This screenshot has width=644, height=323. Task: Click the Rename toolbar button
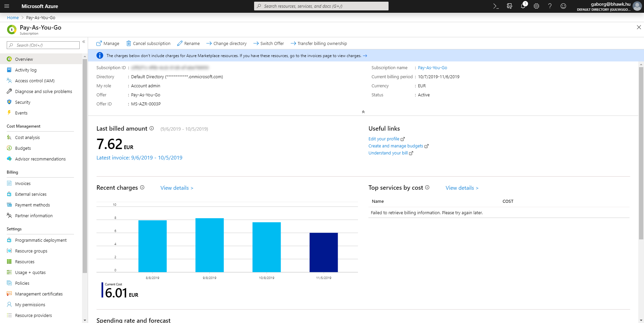point(188,43)
